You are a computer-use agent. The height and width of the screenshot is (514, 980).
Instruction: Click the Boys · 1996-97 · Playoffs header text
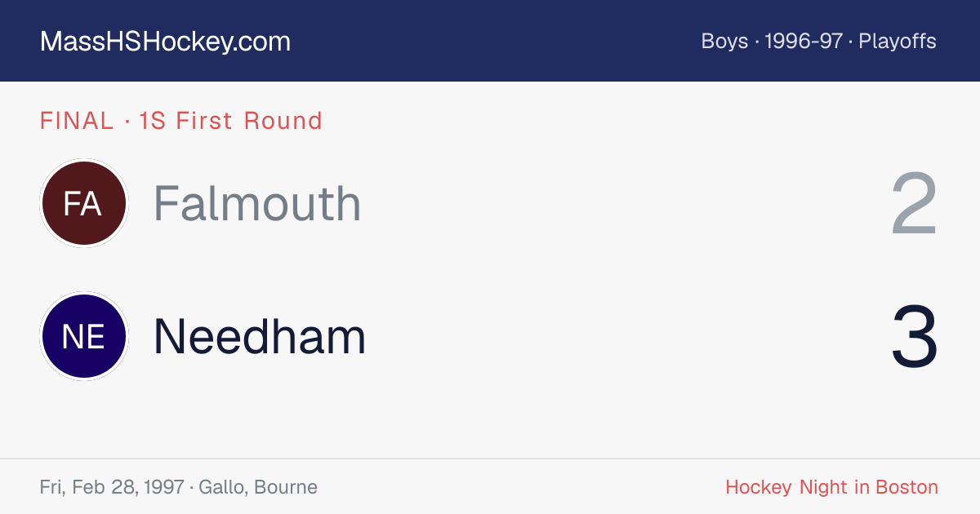click(x=818, y=42)
